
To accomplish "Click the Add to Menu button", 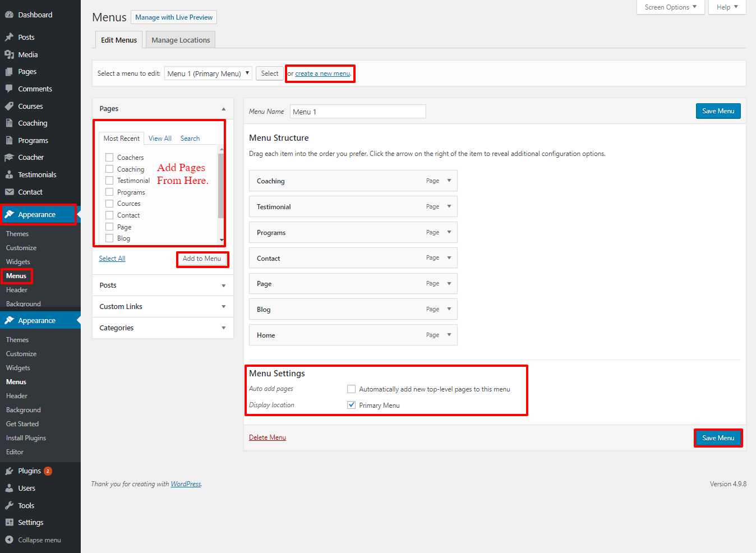I will (x=202, y=259).
